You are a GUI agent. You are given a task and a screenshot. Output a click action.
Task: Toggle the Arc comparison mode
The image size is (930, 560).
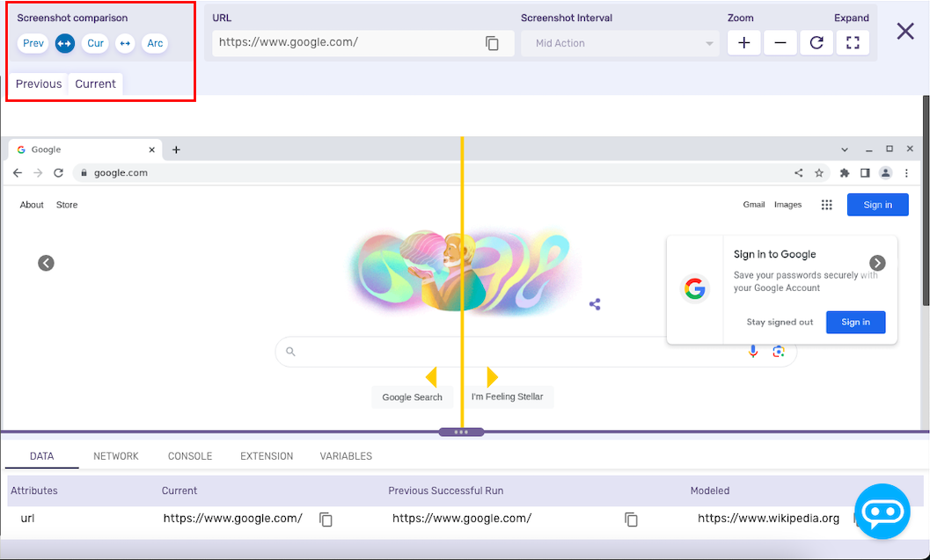tap(155, 43)
